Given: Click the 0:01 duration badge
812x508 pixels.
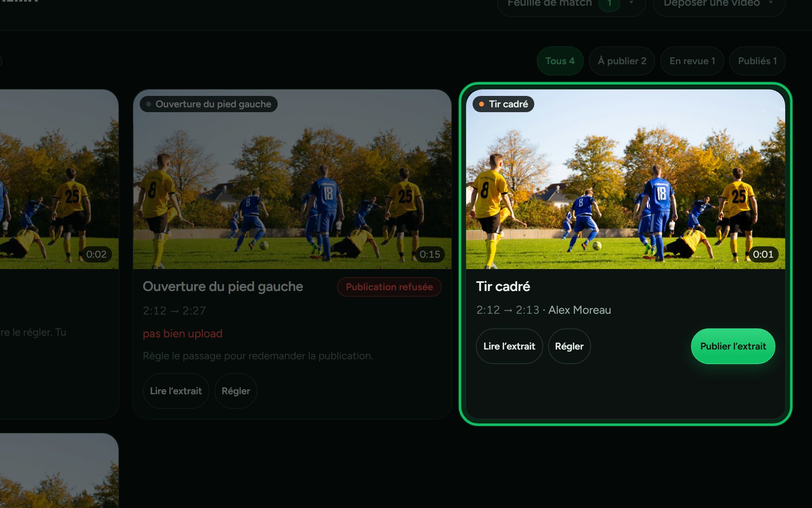Looking at the screenshot, I should 763,254.
